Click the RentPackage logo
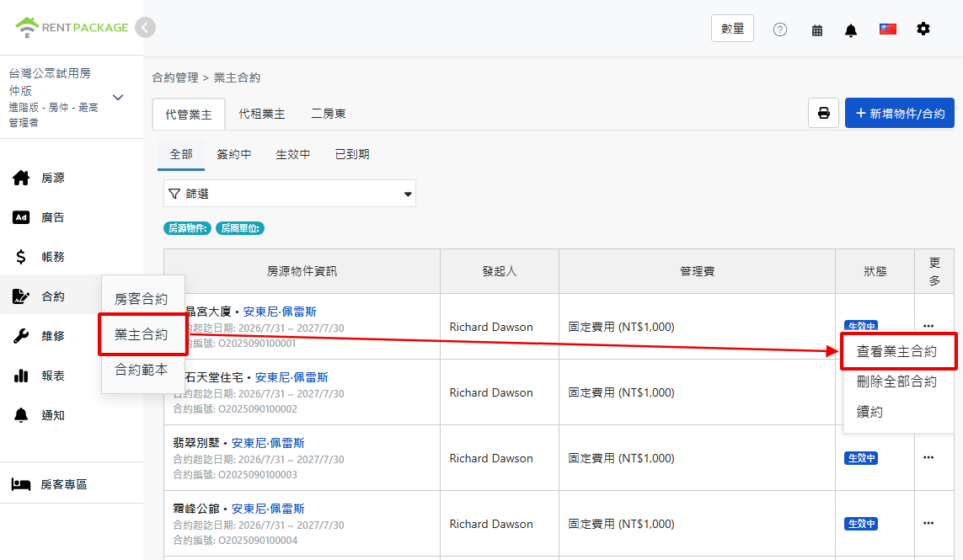Image resolution: width=963 pixels, height=560 pixels. click(x=72, y=27)
